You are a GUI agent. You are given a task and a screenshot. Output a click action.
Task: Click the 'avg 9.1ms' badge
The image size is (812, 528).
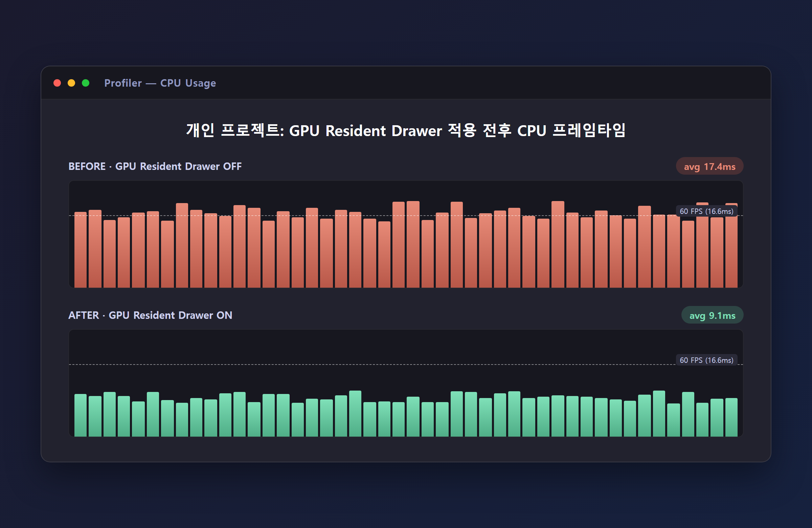712,315
